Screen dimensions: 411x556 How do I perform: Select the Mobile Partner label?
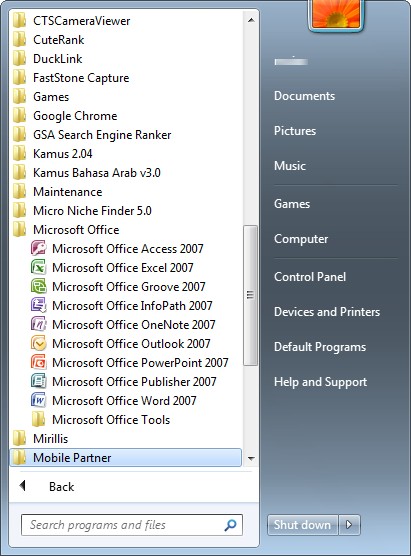[x=72, y=458]
